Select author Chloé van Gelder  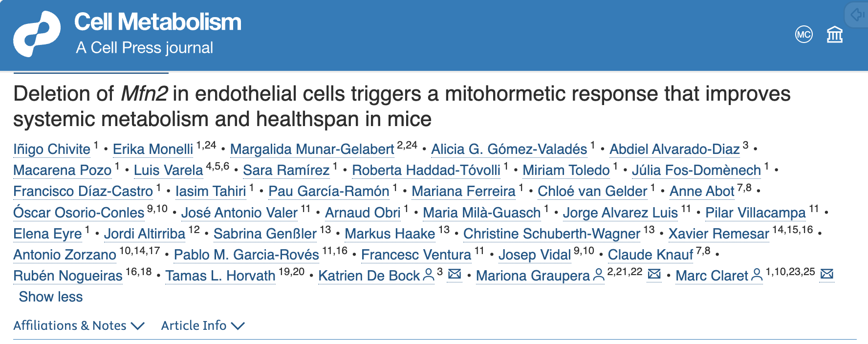(x=592, y=191)
